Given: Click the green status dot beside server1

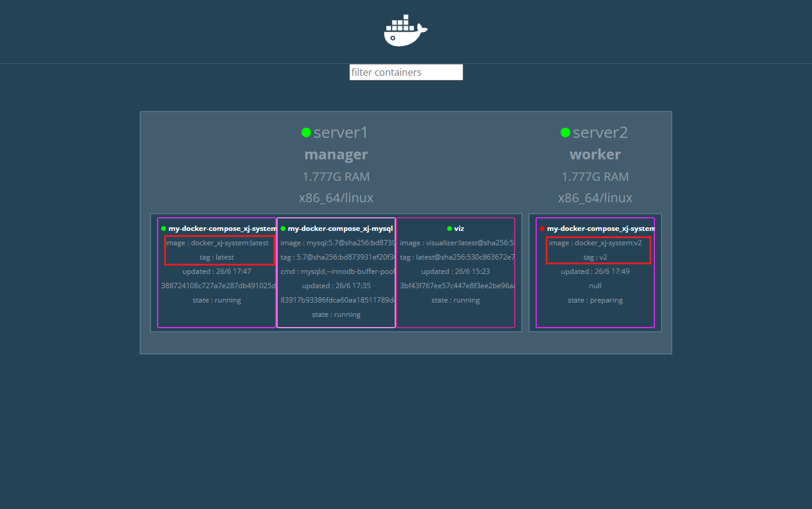Looking at the screenshot, I should tap(306, 132).
